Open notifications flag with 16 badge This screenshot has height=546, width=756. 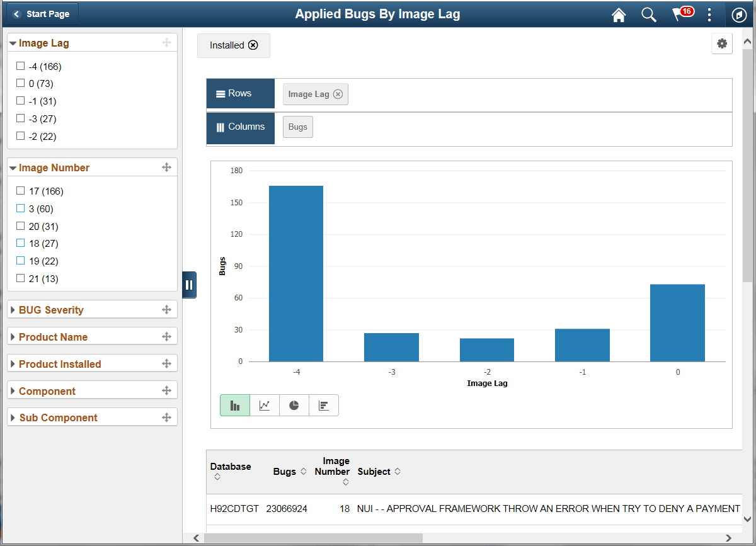click(x=682, y=14)
